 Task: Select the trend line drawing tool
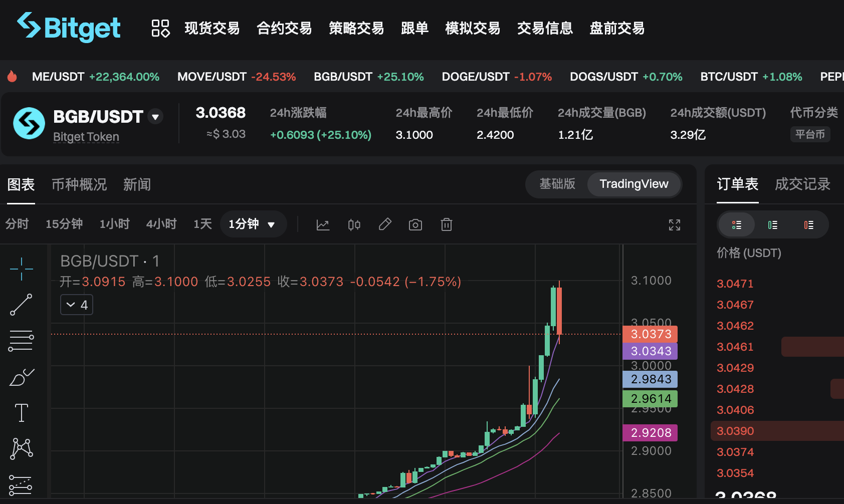(21, 305)
